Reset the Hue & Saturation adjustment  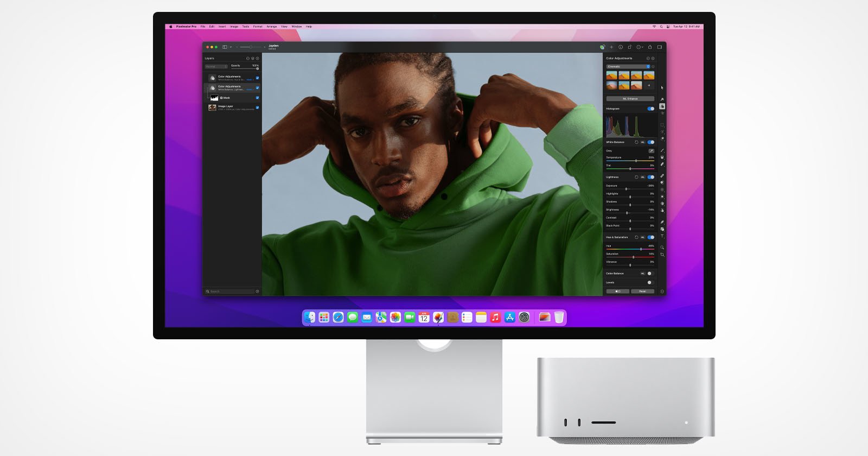[636, 237]
